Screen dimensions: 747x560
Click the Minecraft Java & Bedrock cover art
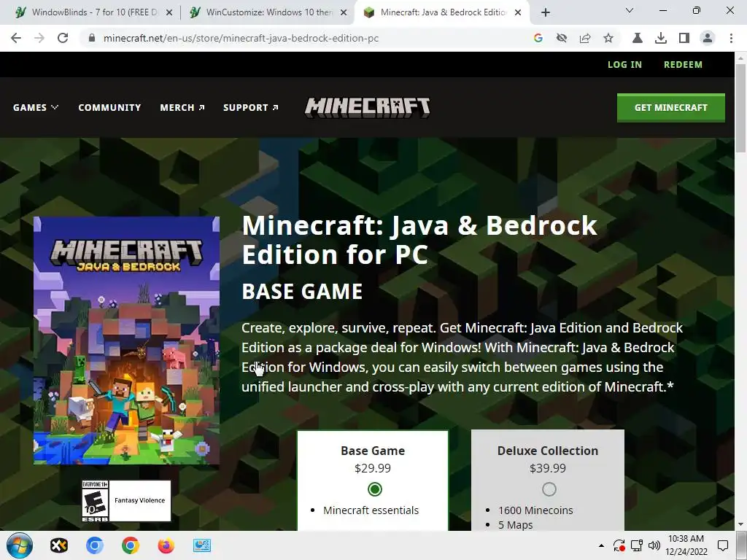[x=127, y=341]
